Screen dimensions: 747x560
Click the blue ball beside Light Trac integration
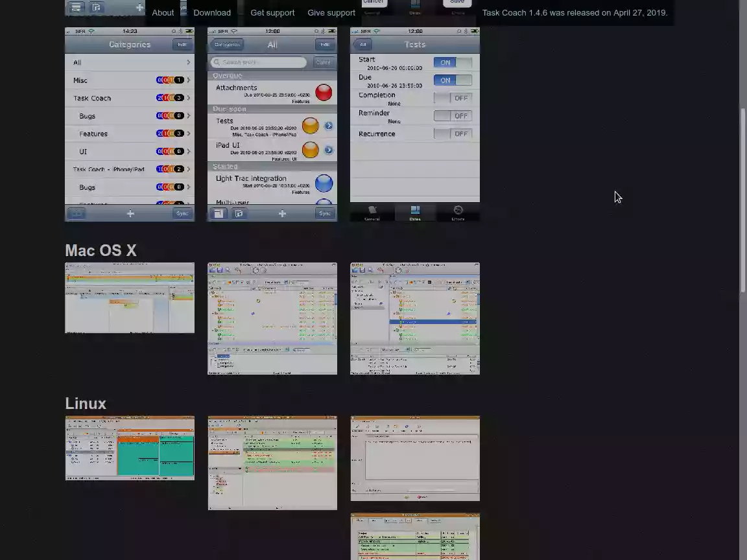coord(324,183)
